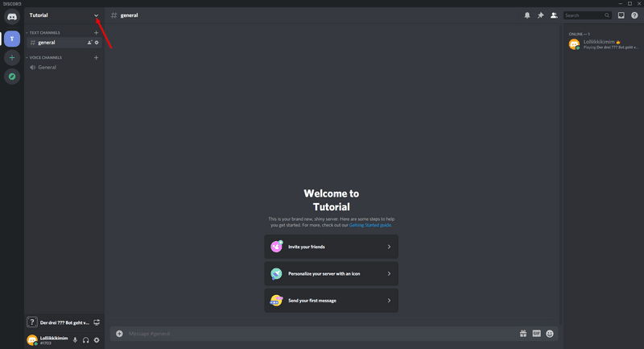Viewport: 644px width, 349px height.
Task: Open the emoji picker
Action: [550, 334]
